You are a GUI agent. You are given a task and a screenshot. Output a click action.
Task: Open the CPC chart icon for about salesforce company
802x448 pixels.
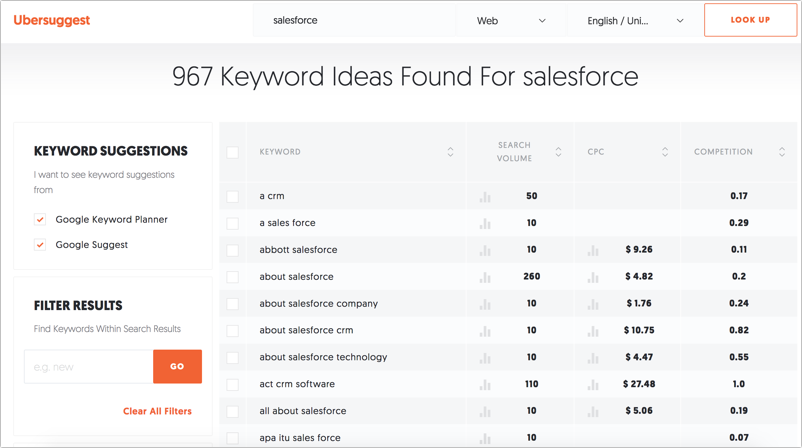(593, 304)
